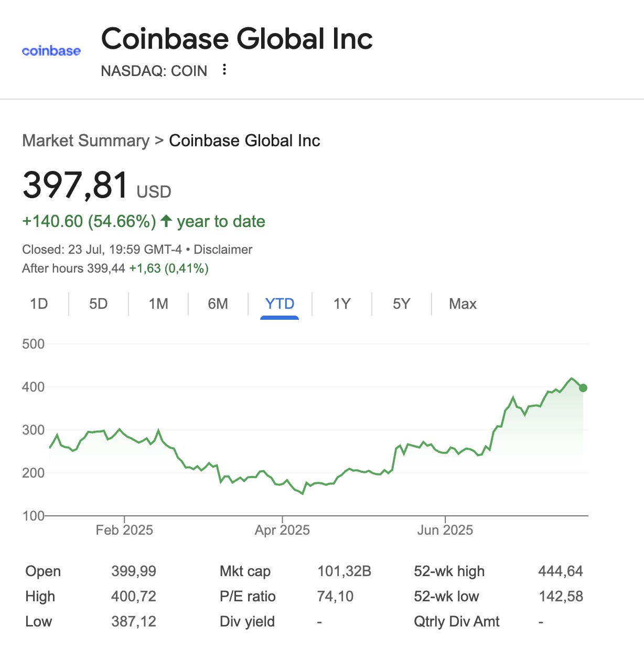
Task: Click the Coinbase logo
Action: (51, 51)
